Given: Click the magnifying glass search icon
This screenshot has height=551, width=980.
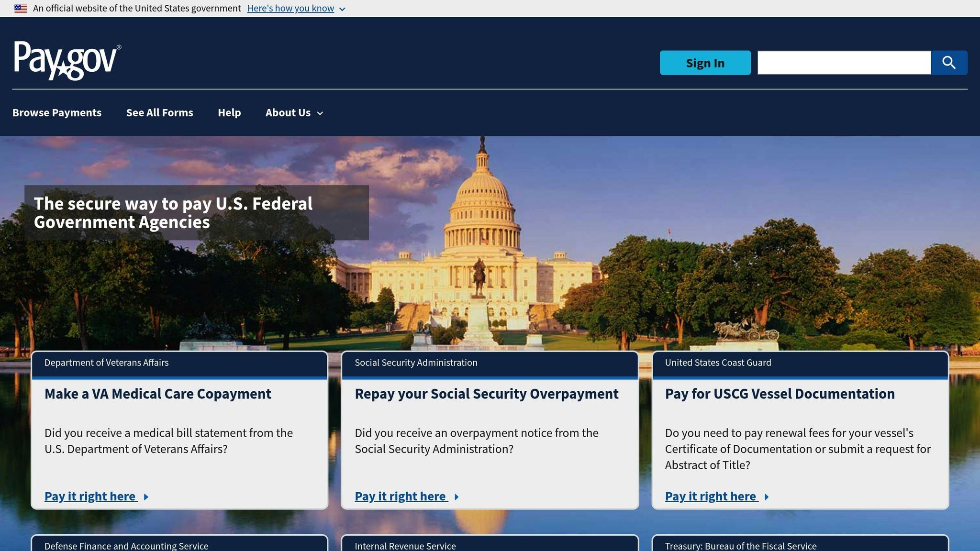Looking at the screenshot, I should pos(949,63).
